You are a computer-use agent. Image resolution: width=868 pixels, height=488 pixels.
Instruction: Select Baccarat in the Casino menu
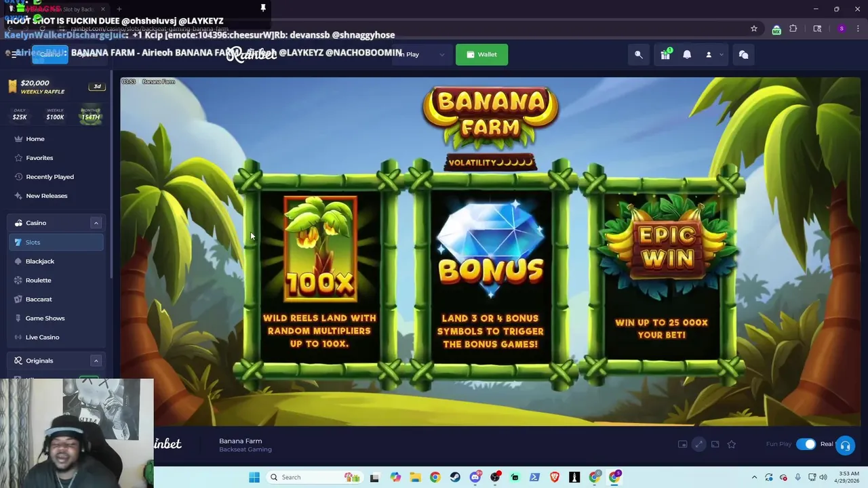(x=56, y=299)
